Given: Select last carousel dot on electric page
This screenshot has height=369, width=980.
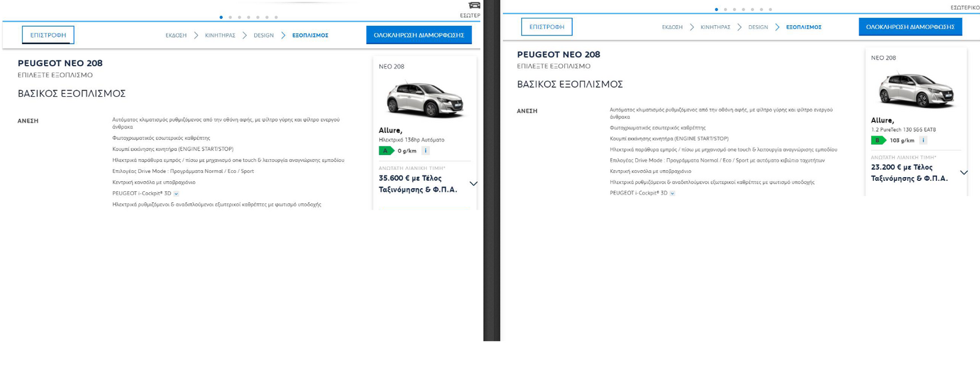Looking at the screenshot, I should tap(276, 17).
